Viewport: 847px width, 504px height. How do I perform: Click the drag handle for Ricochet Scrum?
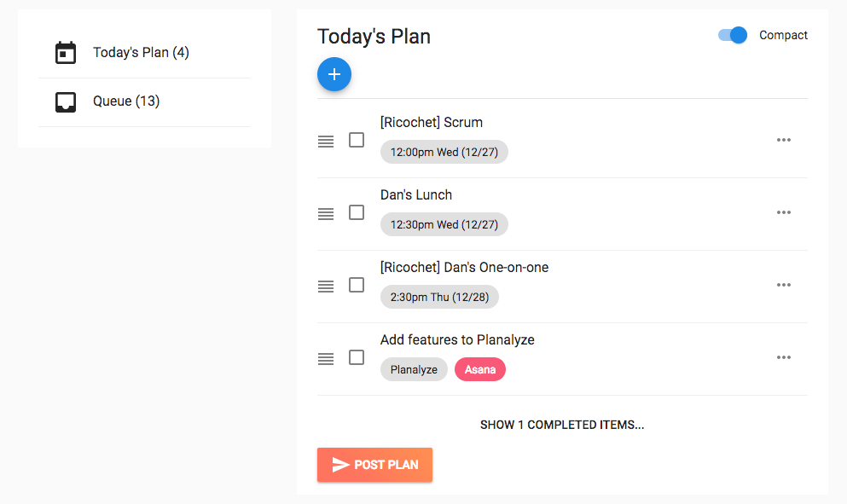326,141
